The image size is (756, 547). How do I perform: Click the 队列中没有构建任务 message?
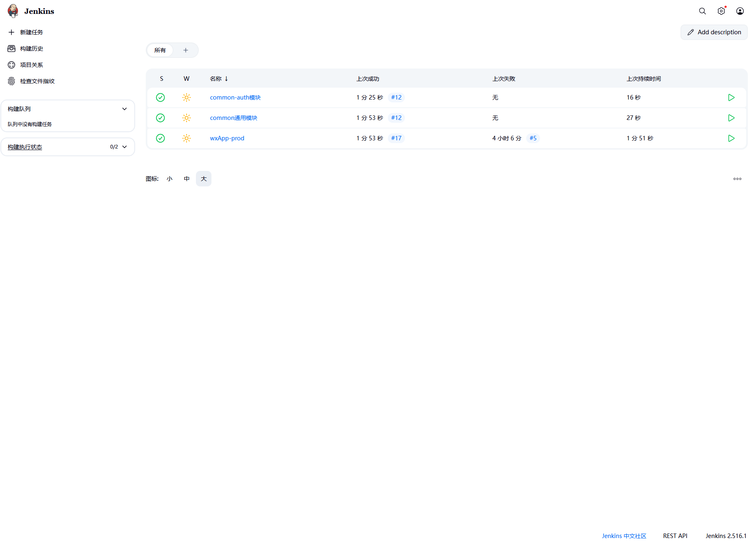pyautogui.click(x=30, y=124)
